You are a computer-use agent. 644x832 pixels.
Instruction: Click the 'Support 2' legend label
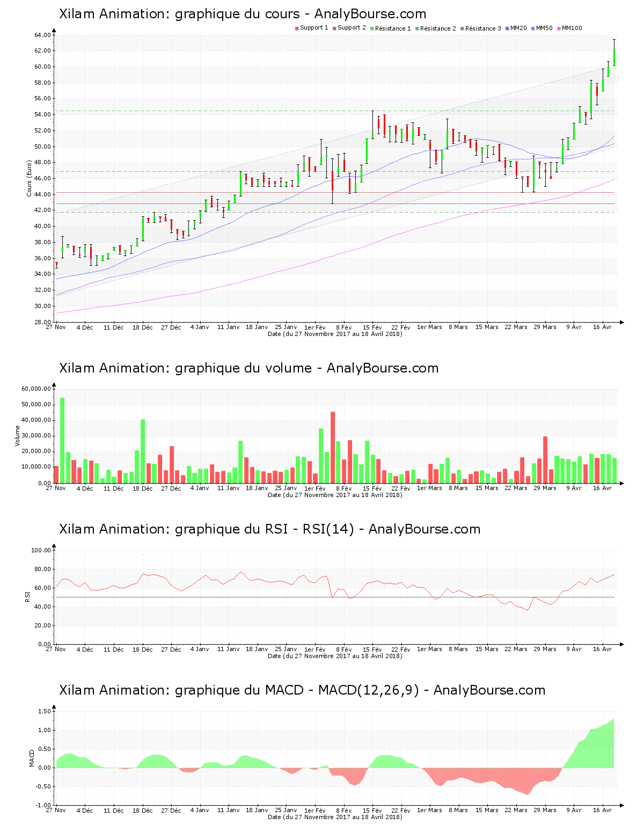[352, 28]
